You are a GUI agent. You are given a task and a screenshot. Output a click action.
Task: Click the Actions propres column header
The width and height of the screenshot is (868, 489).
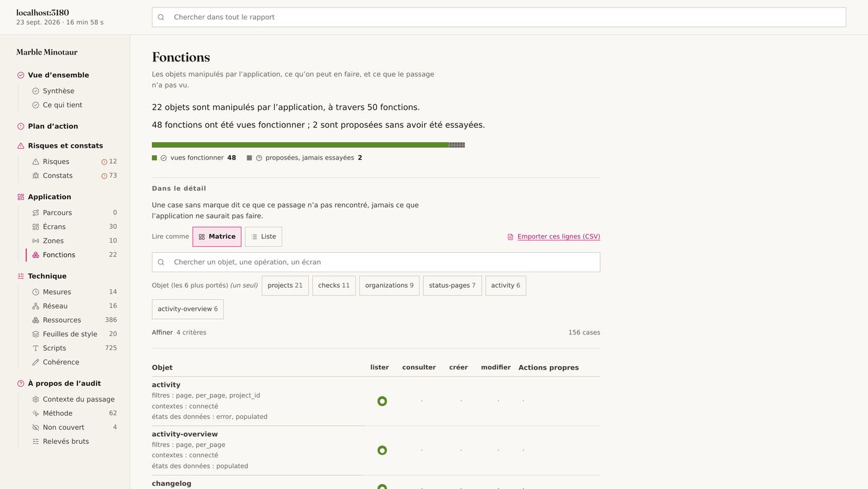pos(549,368)
